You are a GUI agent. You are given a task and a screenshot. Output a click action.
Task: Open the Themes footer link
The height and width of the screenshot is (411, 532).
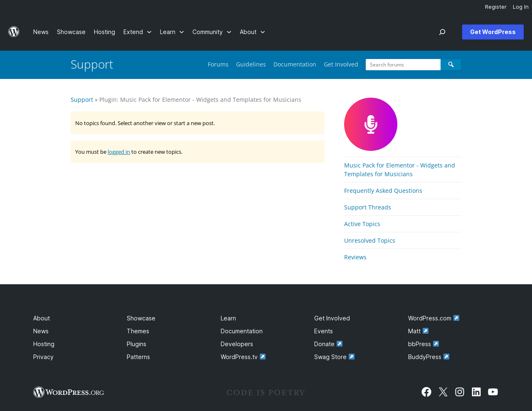tap(138, 331)
